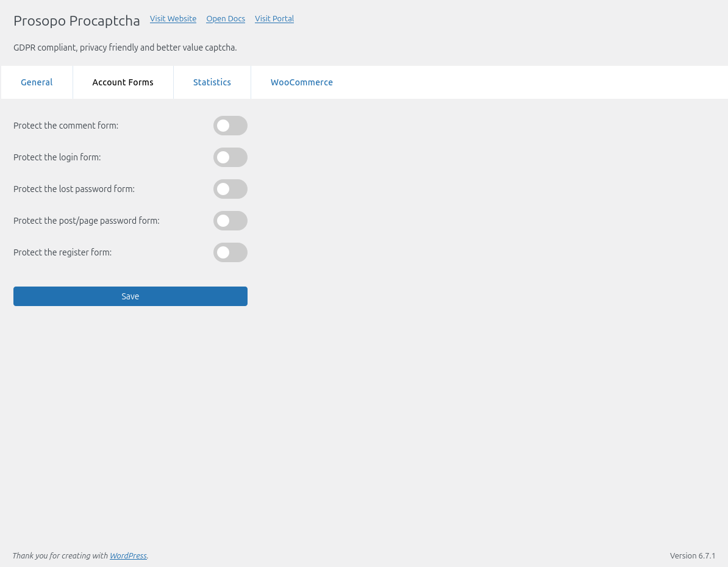The width and height of the screenshot is (728, 567).
Task: Click the 'Protect the register form:' label
Action: (63, 252)
